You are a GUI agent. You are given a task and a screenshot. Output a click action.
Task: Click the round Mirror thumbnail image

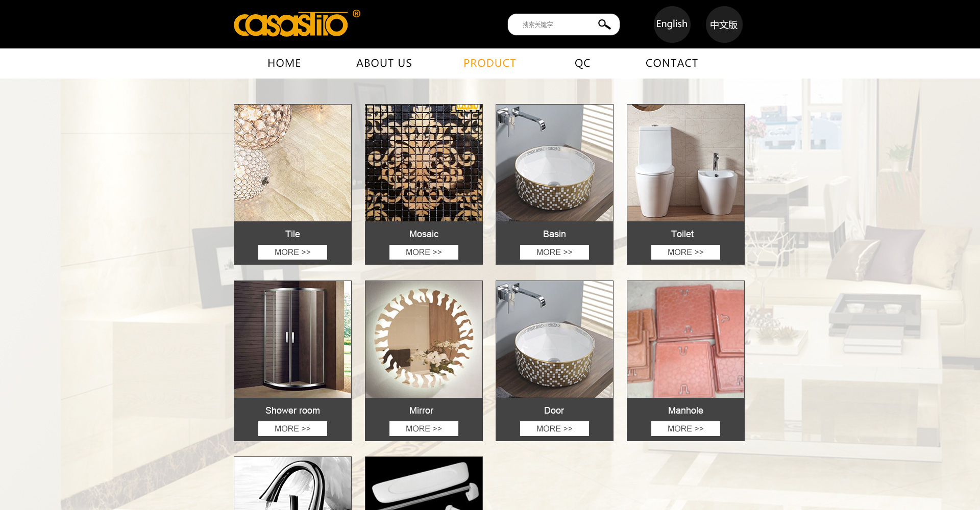(x=424, y=339)
